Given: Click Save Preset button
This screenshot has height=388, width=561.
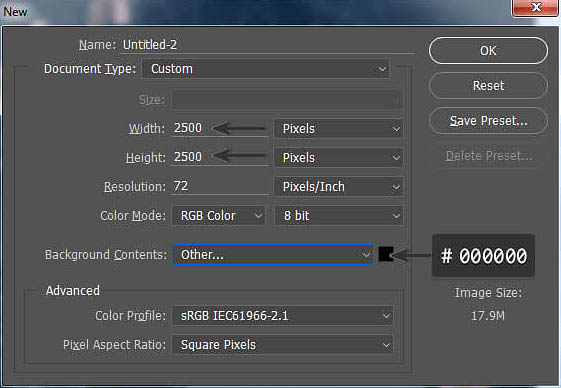Looking at the screenshot, I should pos(488,121).
